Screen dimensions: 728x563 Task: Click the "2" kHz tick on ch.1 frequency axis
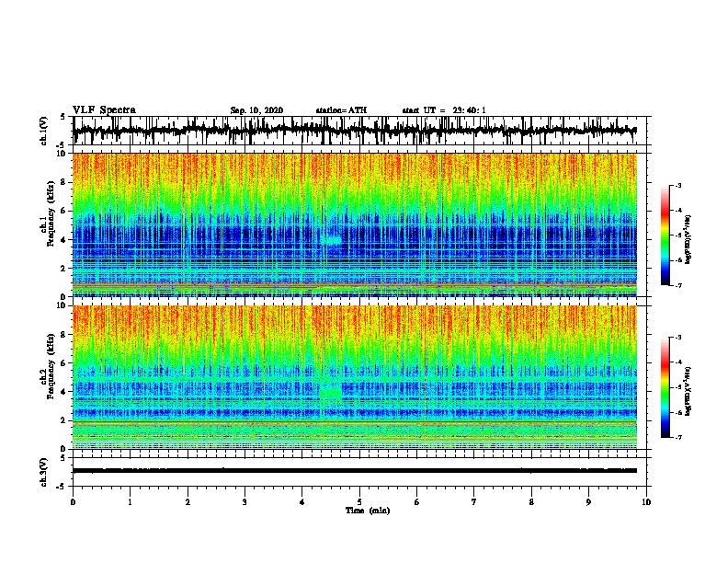63,268
